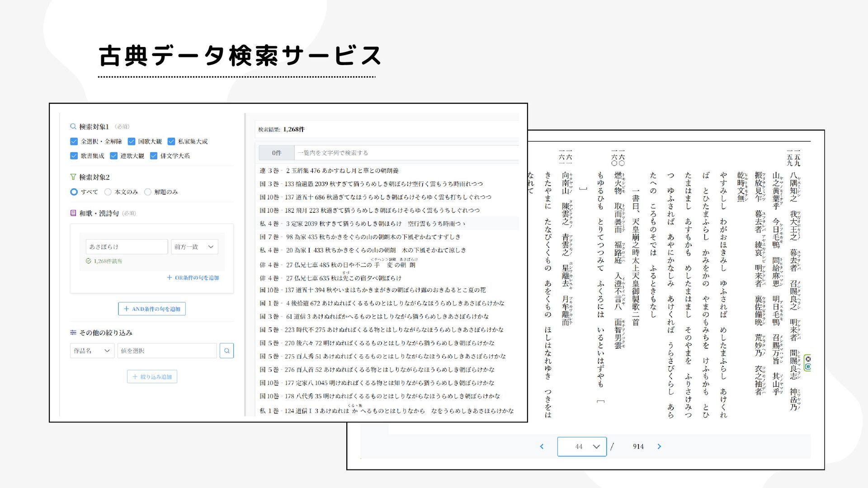Image resolution: width=868 pixels, height=488 pixels.
Task: Click the magnifier search button beside 値を選択
Action: point(226,351)
